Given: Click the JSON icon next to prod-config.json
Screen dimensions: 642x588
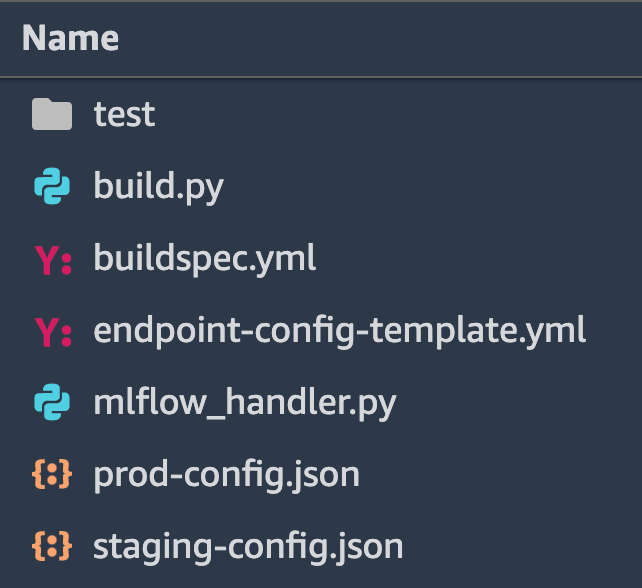Looking at the screenshot, I should pos(52,475).
